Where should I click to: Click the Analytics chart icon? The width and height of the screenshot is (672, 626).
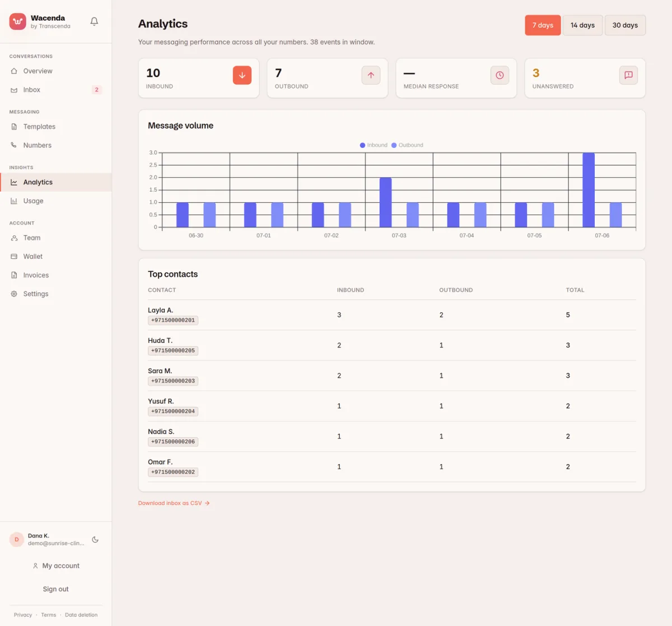click(x=14, y=182)
